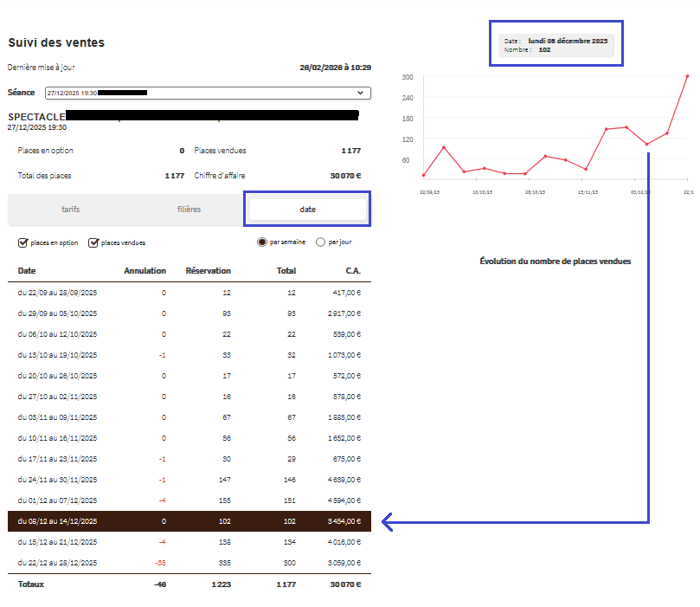700x607 pixels.
Task: Uncheck the places en option checkbox
Action: [x=23, y=243]
